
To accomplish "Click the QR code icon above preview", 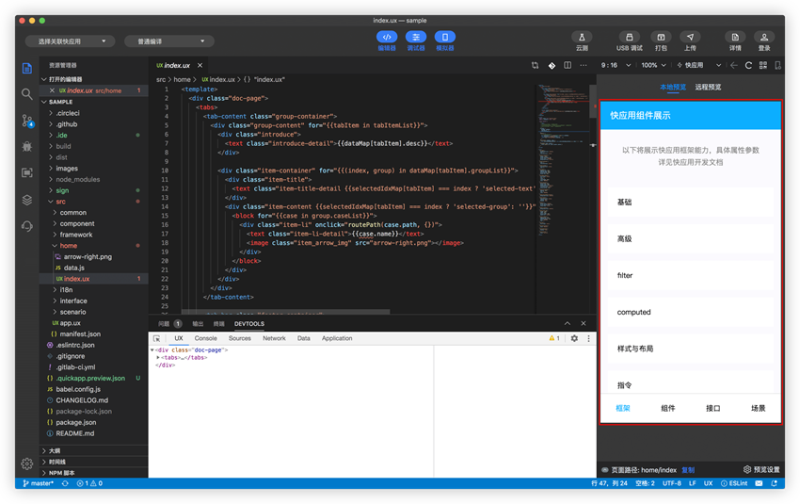I will coord(763,65).
